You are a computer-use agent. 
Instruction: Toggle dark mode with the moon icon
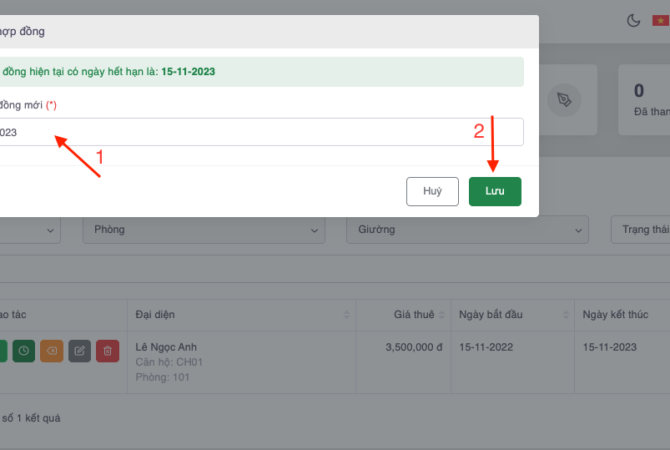(633, 20)
